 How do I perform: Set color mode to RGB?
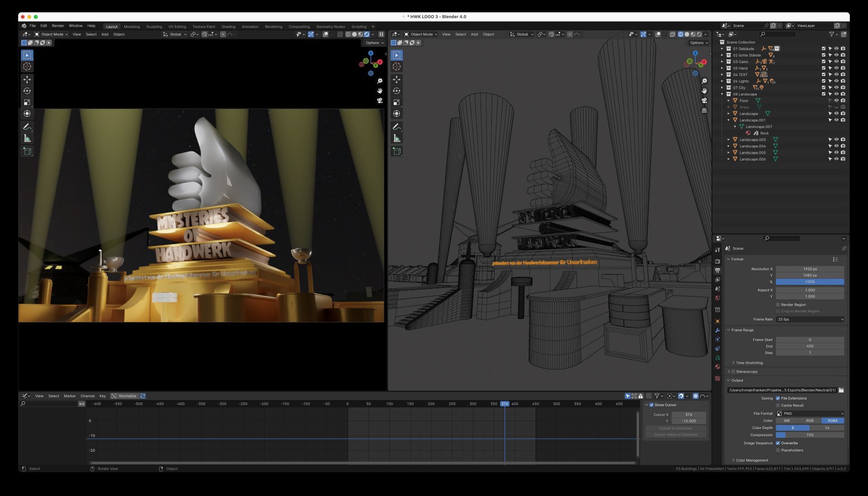[x=810, y=421]
